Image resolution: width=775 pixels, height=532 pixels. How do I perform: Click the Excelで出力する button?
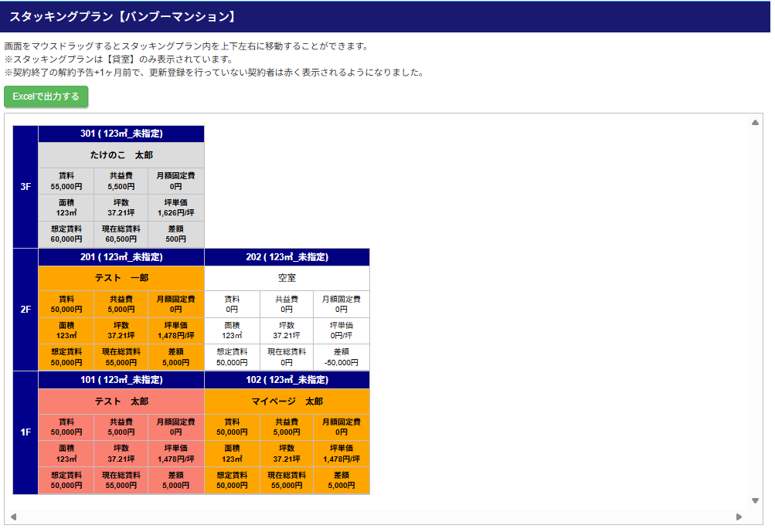46,97
